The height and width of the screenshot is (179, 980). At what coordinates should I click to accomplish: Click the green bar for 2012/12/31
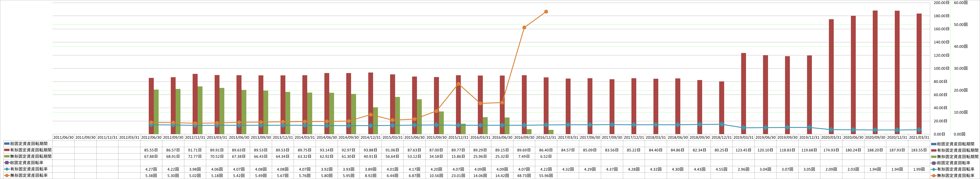200,110
